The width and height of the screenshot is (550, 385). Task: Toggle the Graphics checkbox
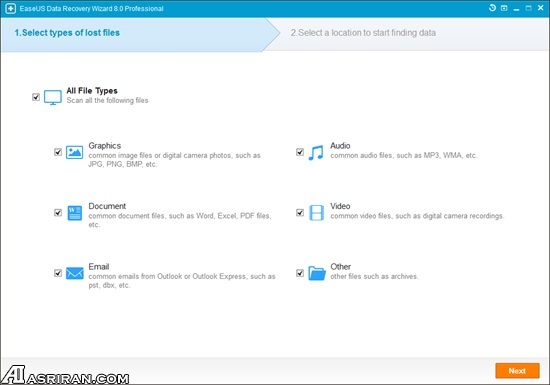58,152
